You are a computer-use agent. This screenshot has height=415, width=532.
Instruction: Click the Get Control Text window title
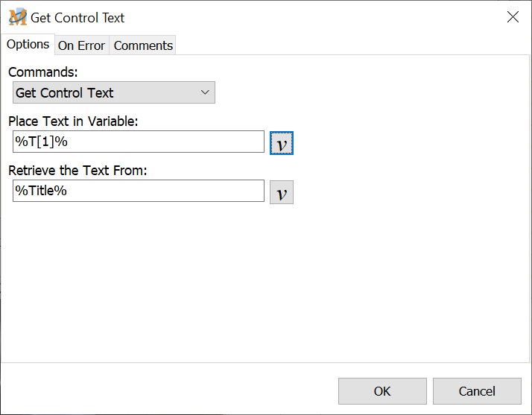coord(77,17)
